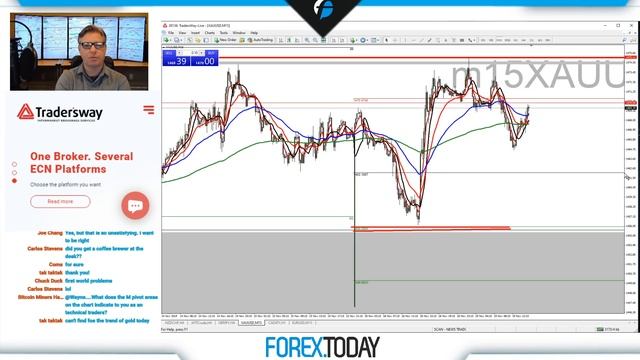Click the Tradersway logo
The width and height of the screenshot is (640, 360).
[60, 112]
